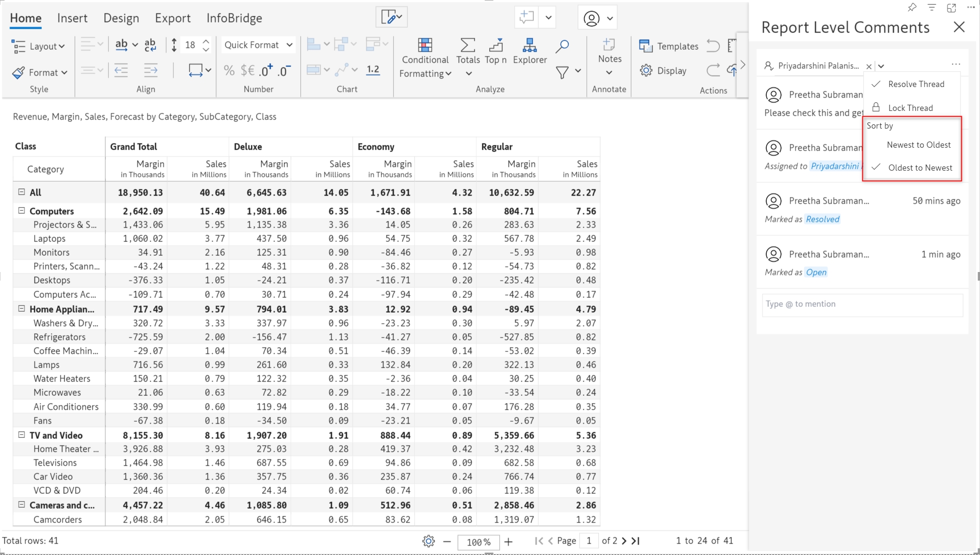Open Conditional Formatting icon
This screenshot has width=980, height=555.
coord(425,45)
